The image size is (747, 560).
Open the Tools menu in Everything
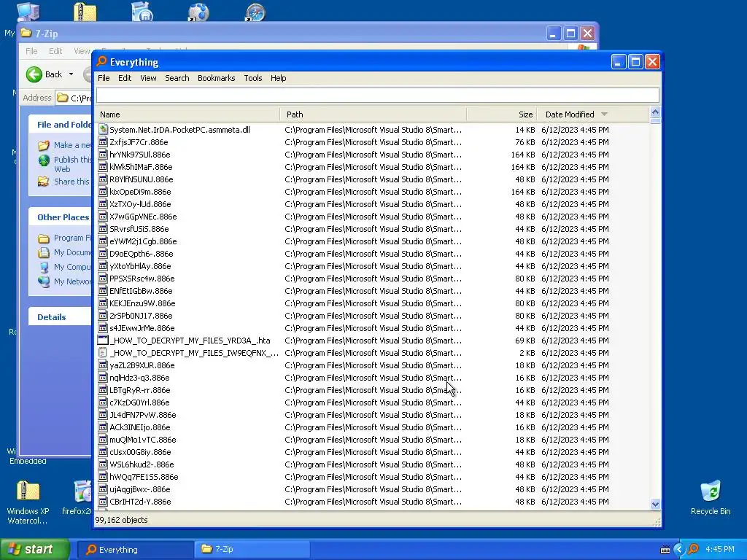(253, 78)
